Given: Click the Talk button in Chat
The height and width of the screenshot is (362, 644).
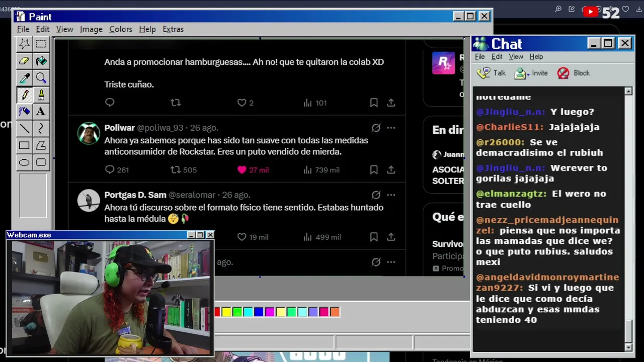Looking at the screenshot, I should (492, 73).
